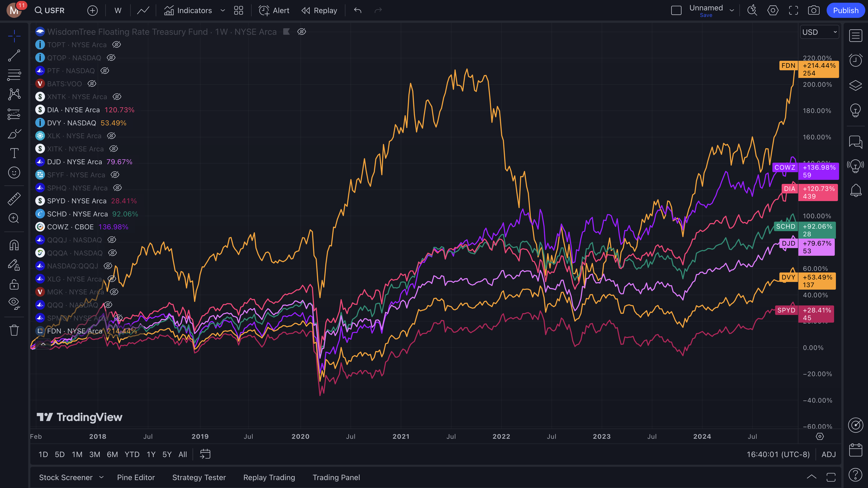Open the object tree layers panel

pyautogui.click(x=856, y=85)
